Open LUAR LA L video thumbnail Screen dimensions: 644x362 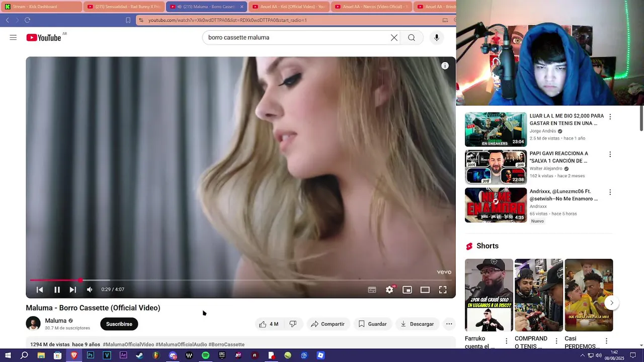pos(496,129)
